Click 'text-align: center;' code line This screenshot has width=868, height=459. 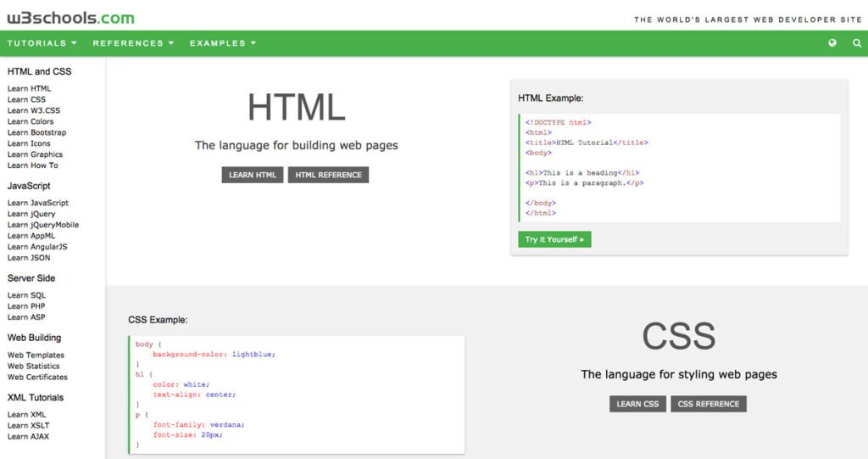[x=194, y=395]
